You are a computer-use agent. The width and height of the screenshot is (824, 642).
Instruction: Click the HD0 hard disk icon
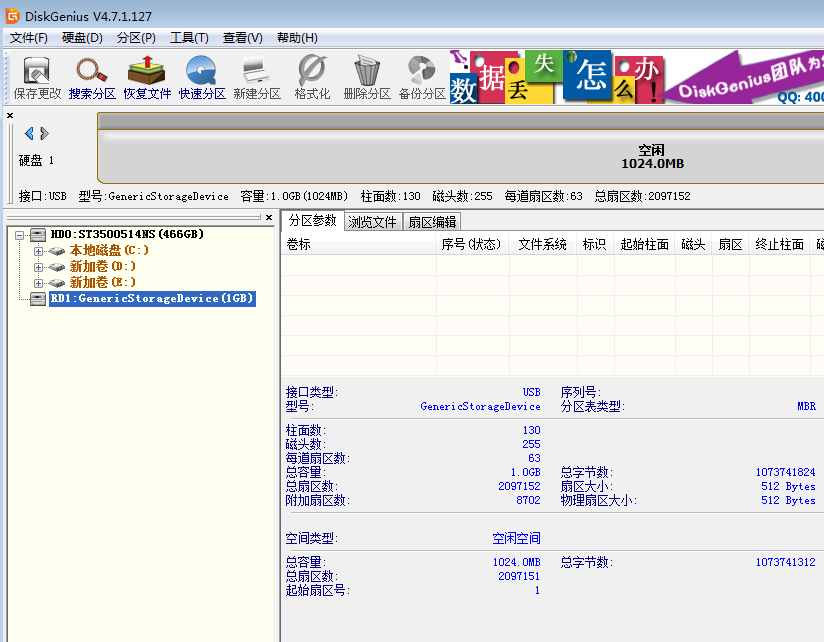(38, 234)
